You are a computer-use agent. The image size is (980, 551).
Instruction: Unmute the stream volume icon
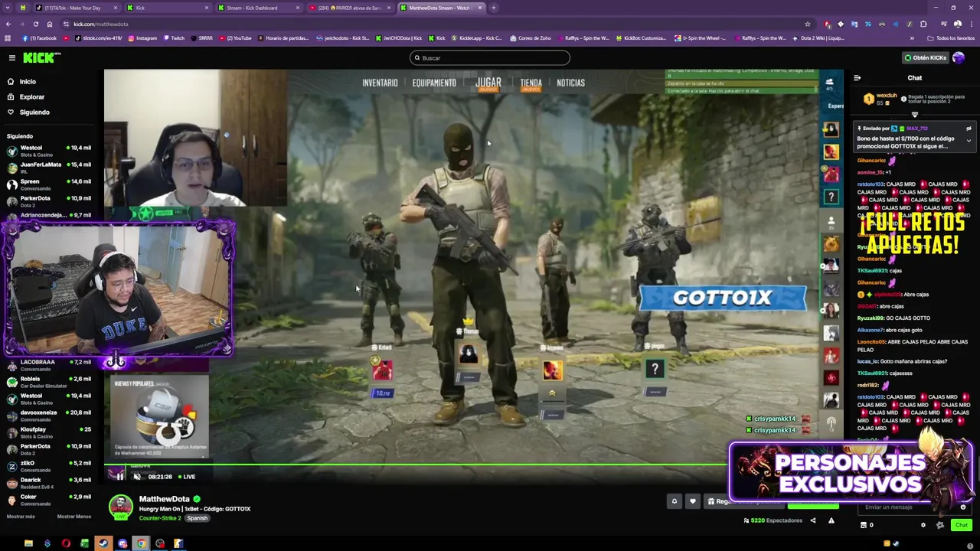(137, 477)
